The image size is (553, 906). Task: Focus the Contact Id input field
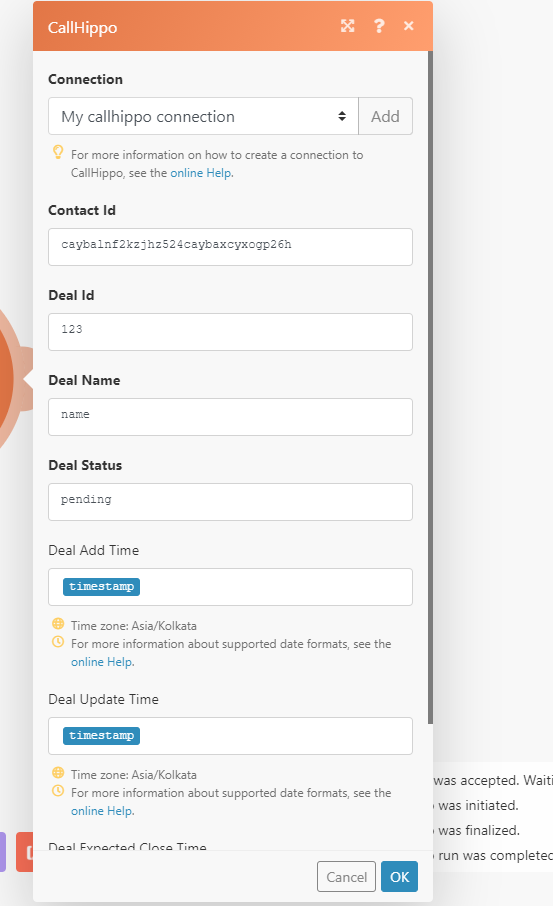tap(230, 247)
